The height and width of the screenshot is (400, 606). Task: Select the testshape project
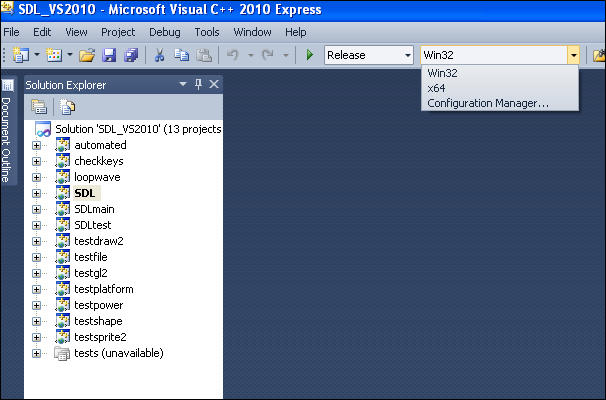[98, 321]
